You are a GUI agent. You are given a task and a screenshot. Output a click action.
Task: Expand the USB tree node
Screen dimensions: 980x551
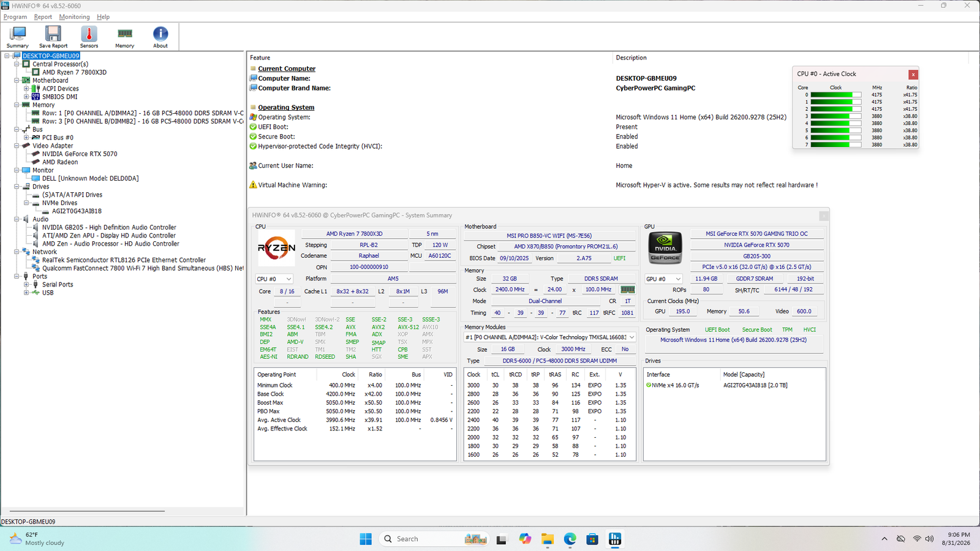coord(26,293)
